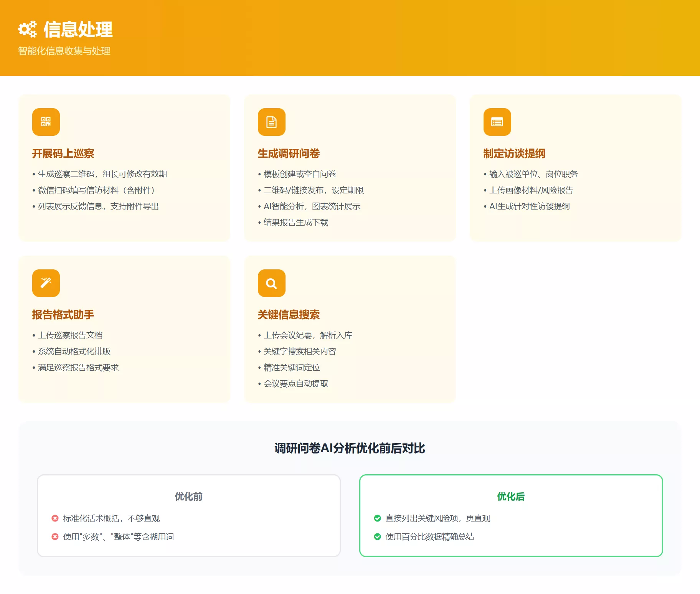Click the text 使用百分比数据精确总结
700x594 pixels.
430,537
